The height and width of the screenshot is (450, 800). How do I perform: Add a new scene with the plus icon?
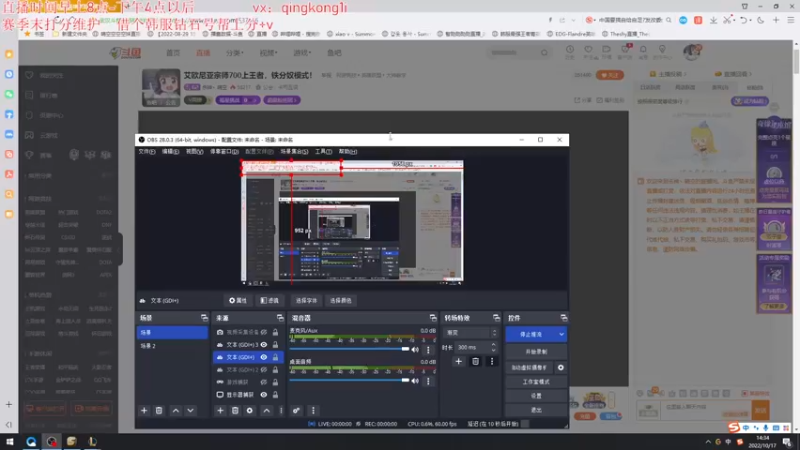coord(144,411)
